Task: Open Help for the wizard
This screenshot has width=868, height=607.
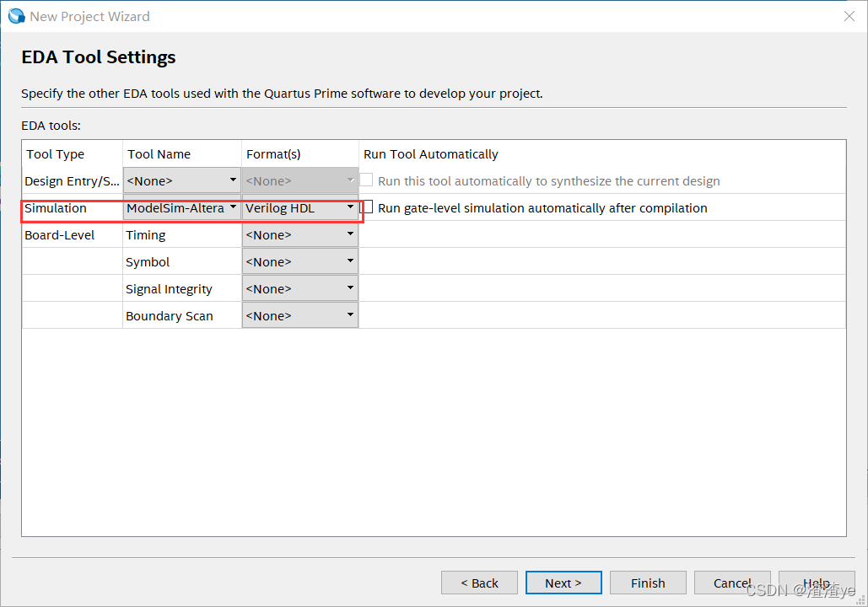Action: coord(817,583)
